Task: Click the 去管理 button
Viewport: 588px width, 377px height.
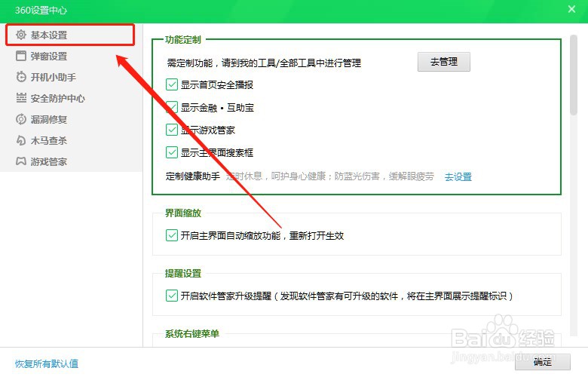Action: click(443, 62)
